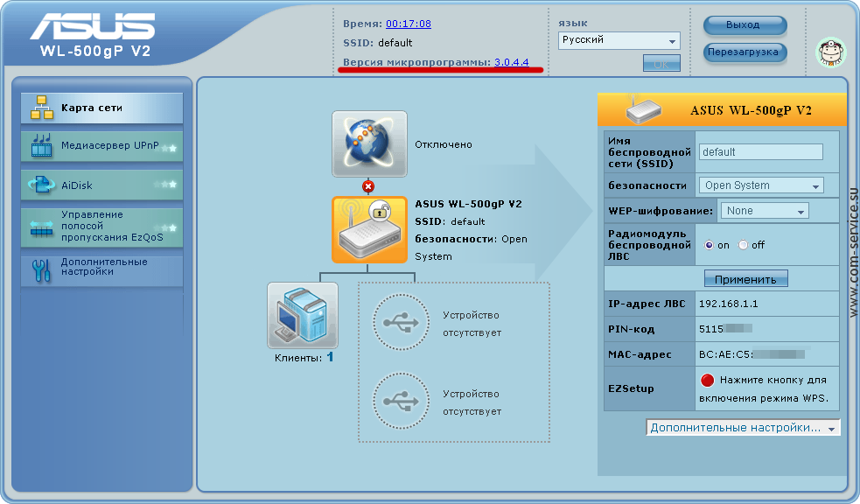The width and height of the screenshot is (860, 504).
Task: Expand the Дополнительные настройки dropdown at bottom
Action: point(743,428)
